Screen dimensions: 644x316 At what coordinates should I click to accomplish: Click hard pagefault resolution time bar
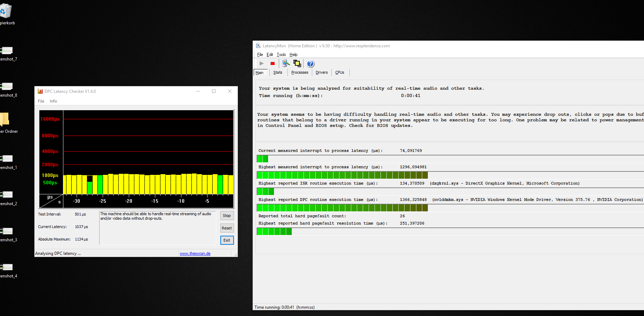tap(450, 232)
